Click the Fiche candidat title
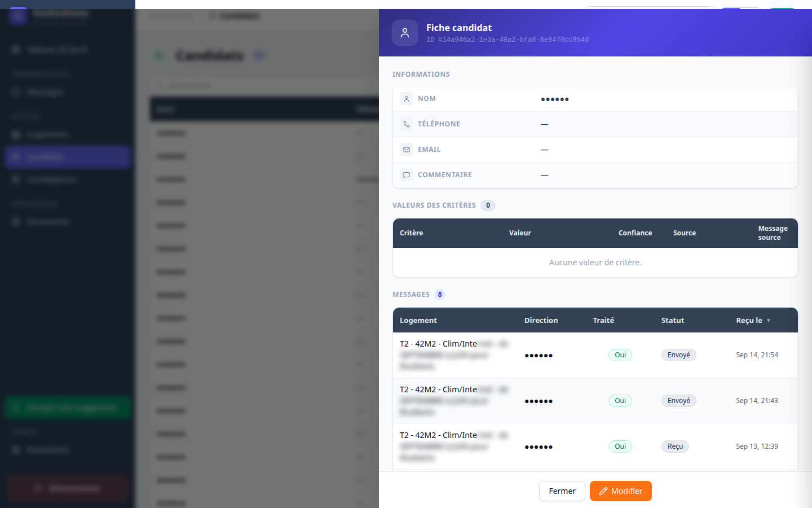 (x=459, y=28)
